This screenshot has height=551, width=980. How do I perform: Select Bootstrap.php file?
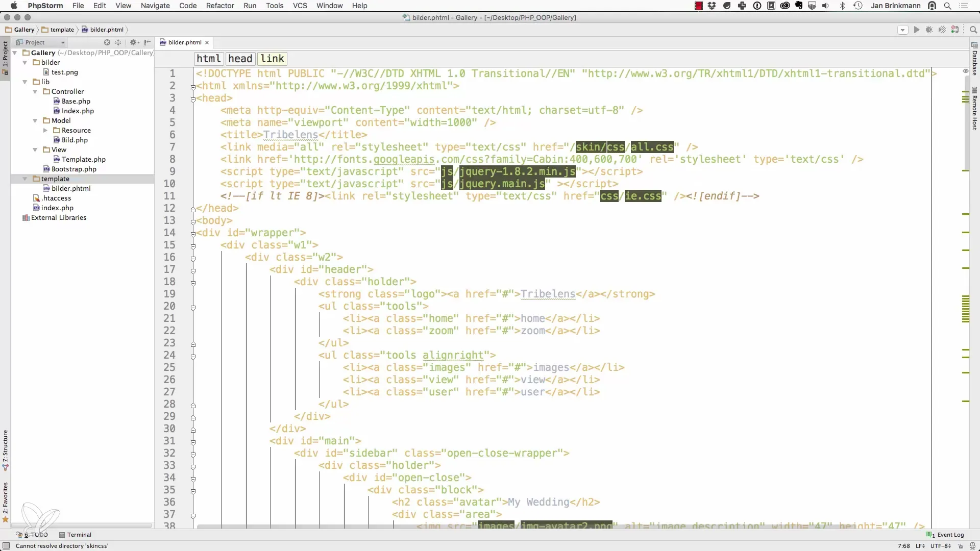tap(69, 169)
